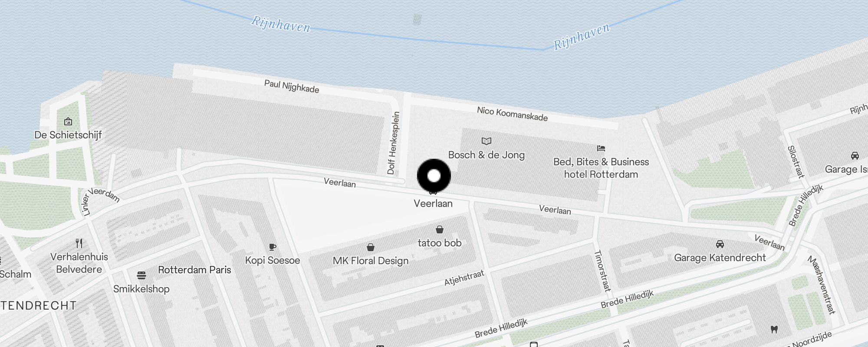Image resolution: width=868 pixels, height=347 pixels.
Task: Click the tatoo bob shopping bag icon
Action: (x=440, y=229)
